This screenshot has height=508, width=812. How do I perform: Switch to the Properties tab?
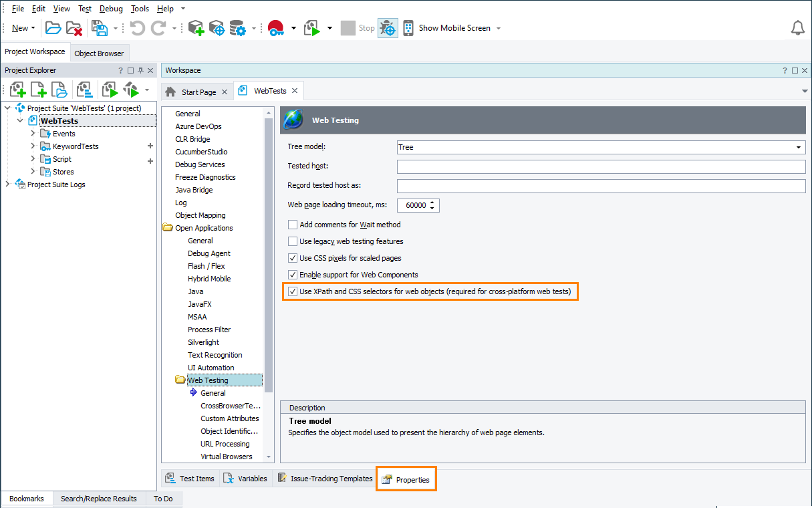406,479
